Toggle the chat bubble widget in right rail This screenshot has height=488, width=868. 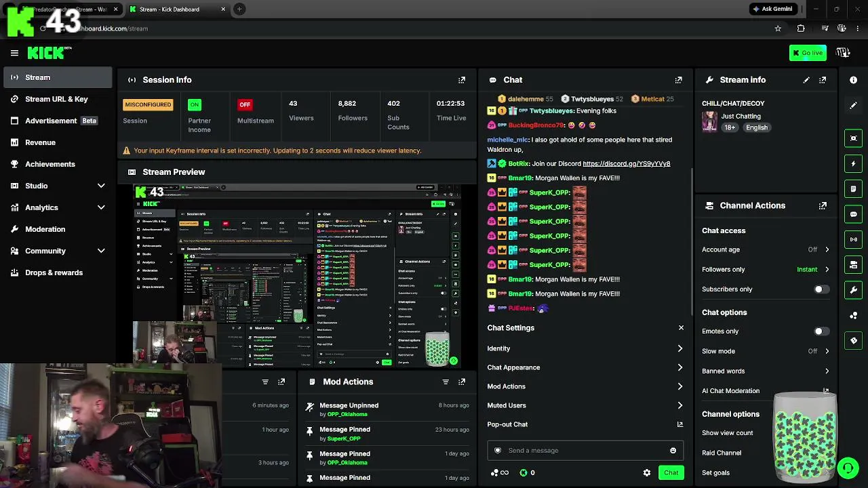pyautogui.click(x=853, y=214)
